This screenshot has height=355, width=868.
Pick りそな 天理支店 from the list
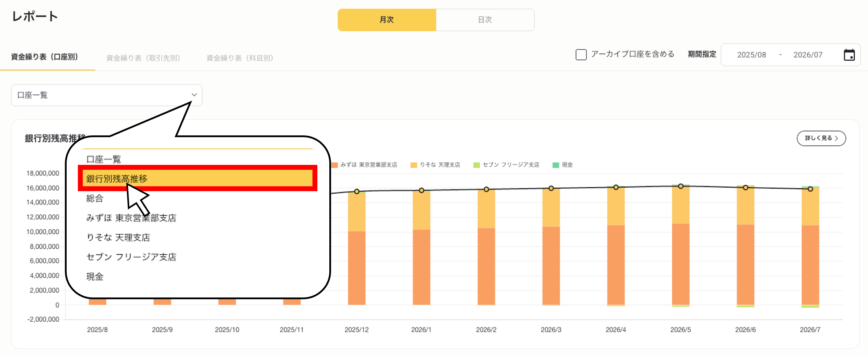tap(118, 238)
